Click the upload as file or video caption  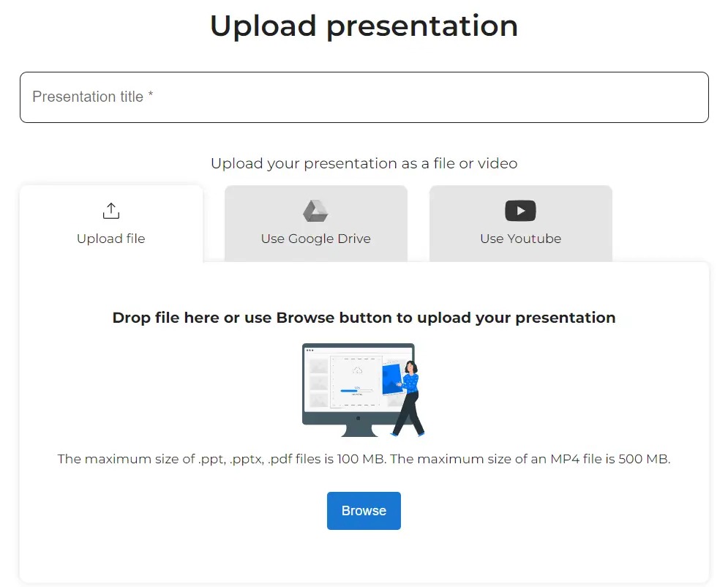[x=363, y=163]
